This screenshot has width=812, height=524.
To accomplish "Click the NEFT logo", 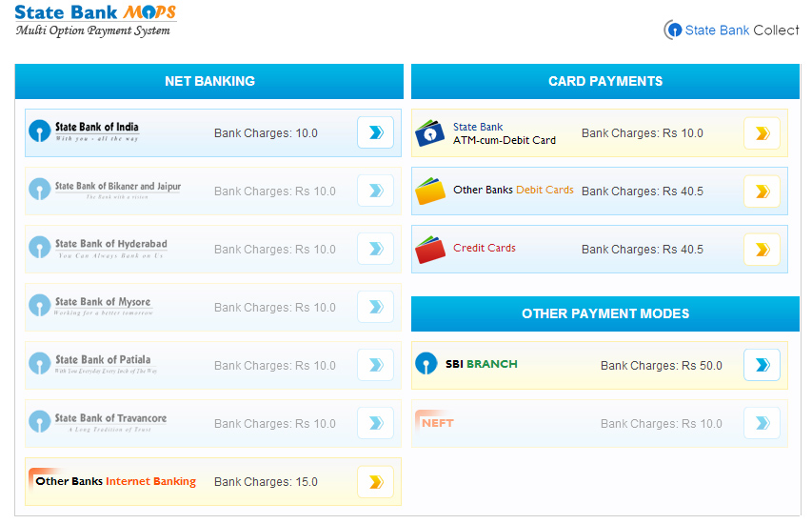I will pyautogui.click(x=435, y=422).
